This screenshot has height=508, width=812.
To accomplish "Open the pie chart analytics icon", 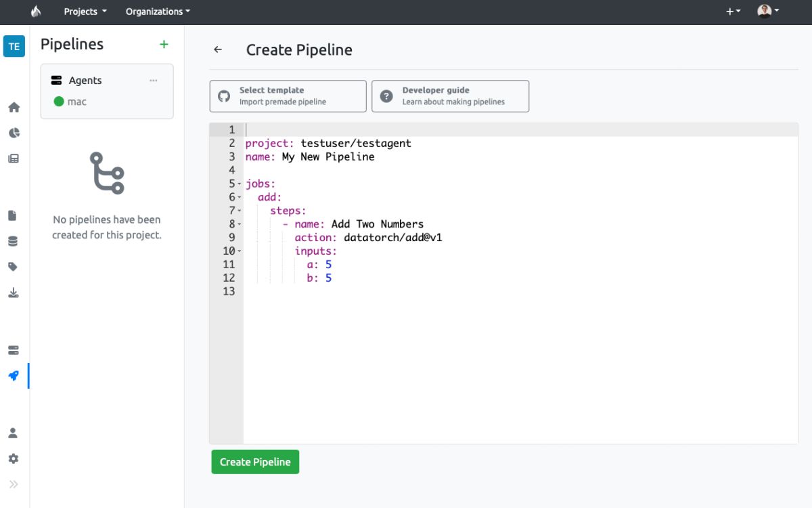I will 14,133.
